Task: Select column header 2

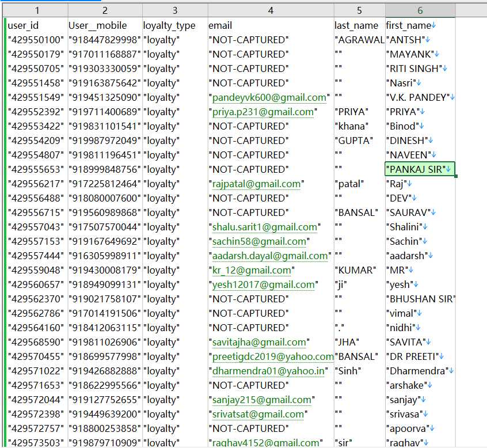Action: (105, 10)
